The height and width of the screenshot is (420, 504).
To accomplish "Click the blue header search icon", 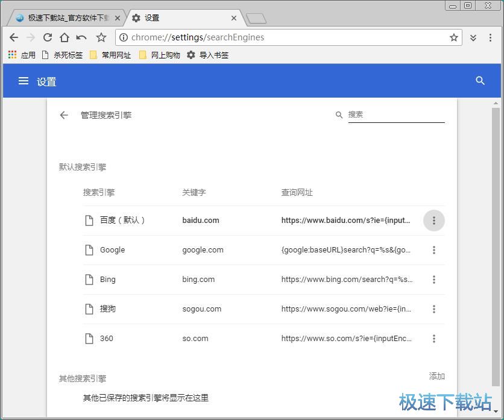I will pos(480,81).
